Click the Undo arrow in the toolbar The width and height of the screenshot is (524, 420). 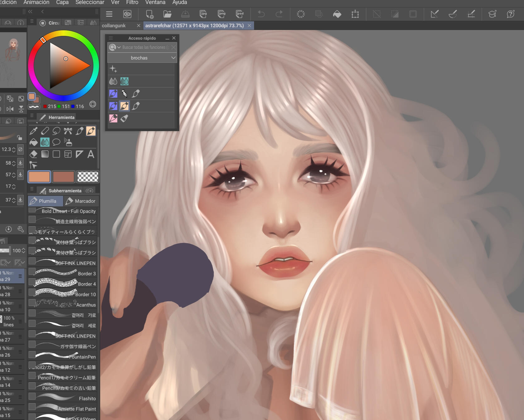261,14
